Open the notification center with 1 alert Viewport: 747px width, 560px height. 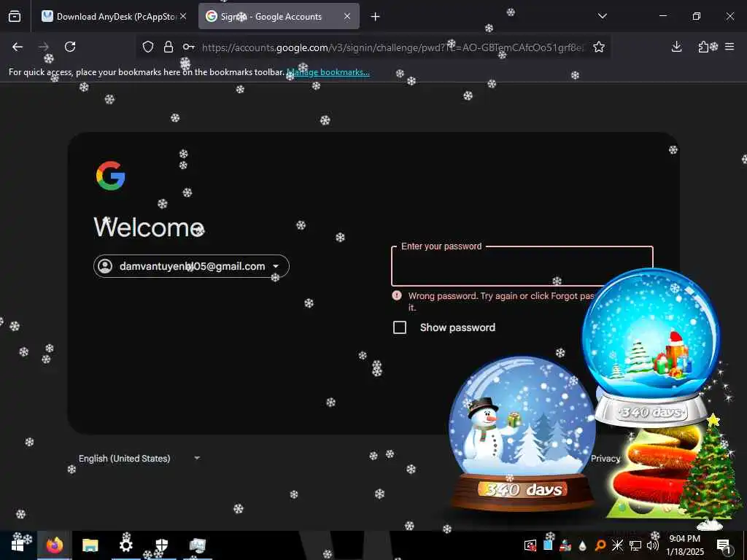pyautogui.click(x=724, y=545)
